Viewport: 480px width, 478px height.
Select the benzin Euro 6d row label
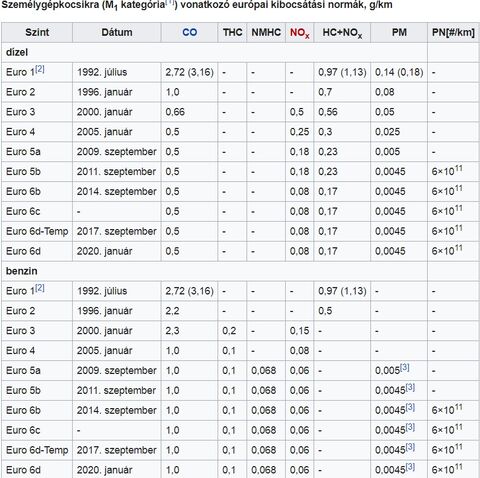point(23,470)
